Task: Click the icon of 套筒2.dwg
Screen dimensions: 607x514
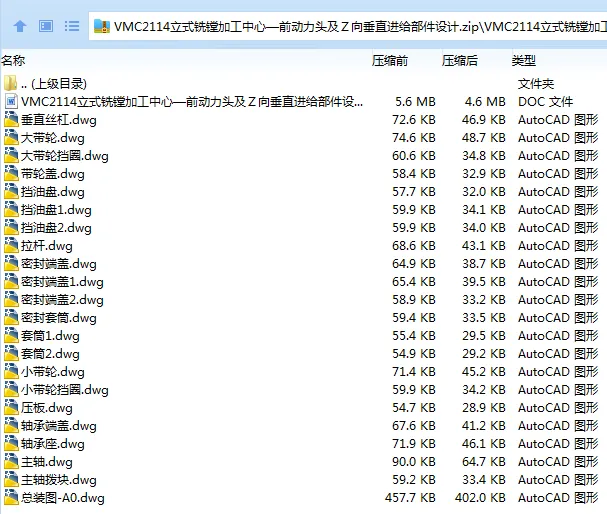Action: click(x=11, y=354)
